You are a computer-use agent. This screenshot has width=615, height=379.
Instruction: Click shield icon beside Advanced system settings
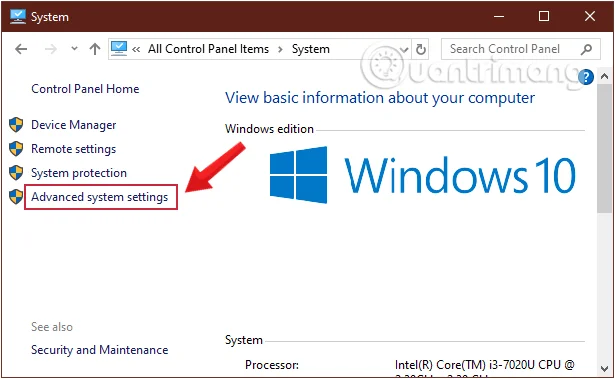(16, 197)
